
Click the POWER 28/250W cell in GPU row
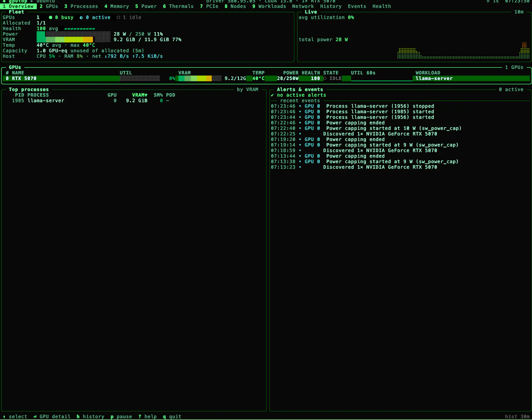click(x=288, y=78)
